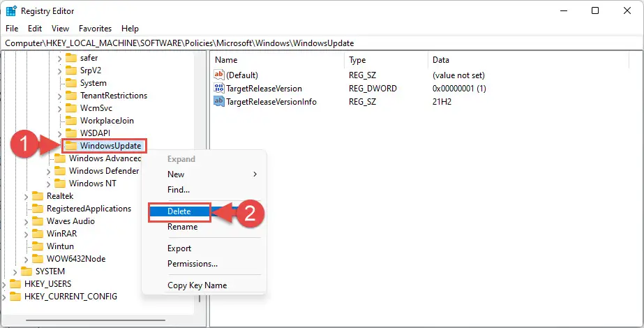This screenshot has height=328, width=644.
Task: Expand the Windows NT key
Action: point(48,184)
